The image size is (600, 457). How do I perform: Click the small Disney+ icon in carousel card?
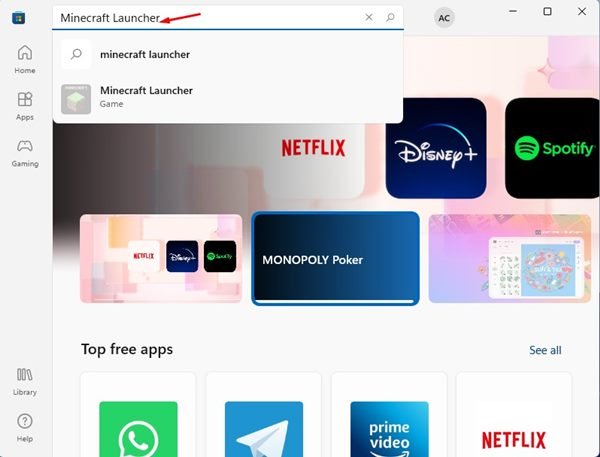pyautogui.click(x=182, y=256)
